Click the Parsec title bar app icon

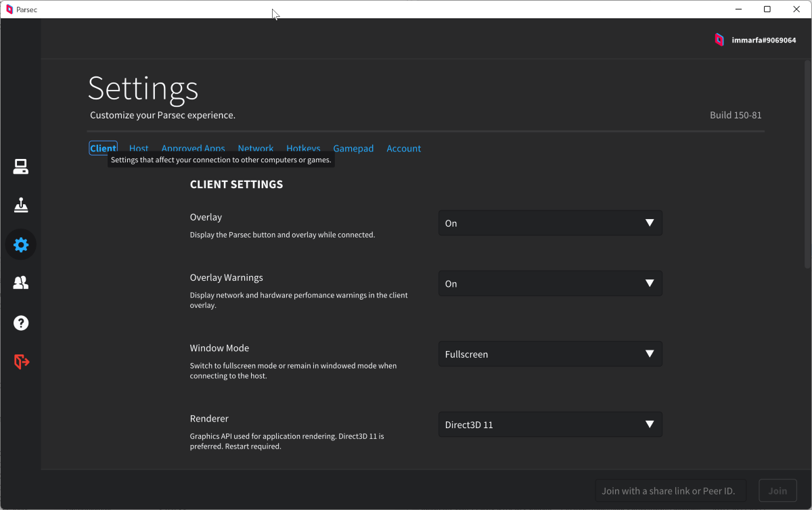(x=9, y=9)
